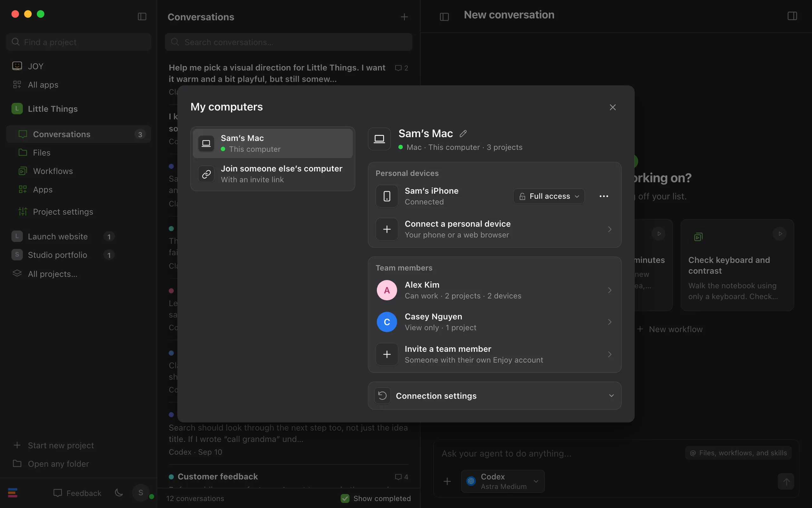Switch theme with the moon icon
The width and height of the screenshot is (812, 508).
(119, 493)
